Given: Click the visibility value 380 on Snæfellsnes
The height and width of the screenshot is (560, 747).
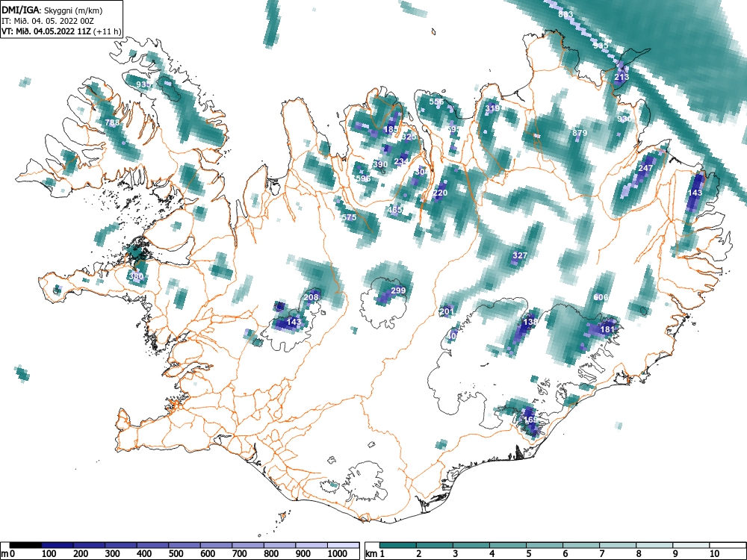Looking at the screenshot, I should [136, 276].
